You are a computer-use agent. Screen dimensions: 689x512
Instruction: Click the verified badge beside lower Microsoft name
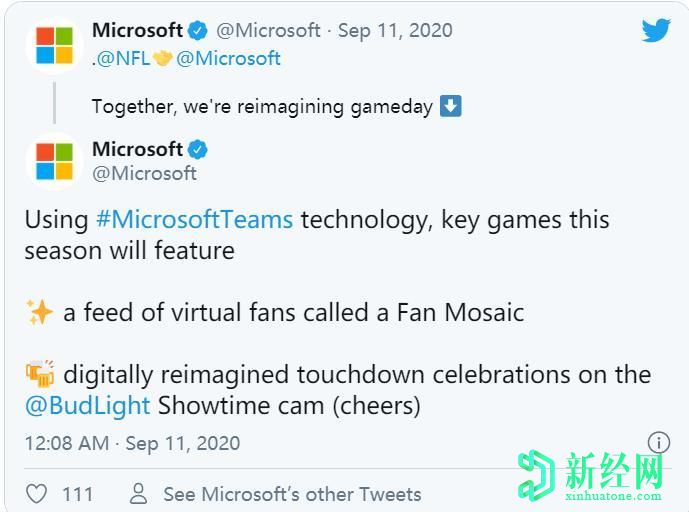[x=199, y=150]
